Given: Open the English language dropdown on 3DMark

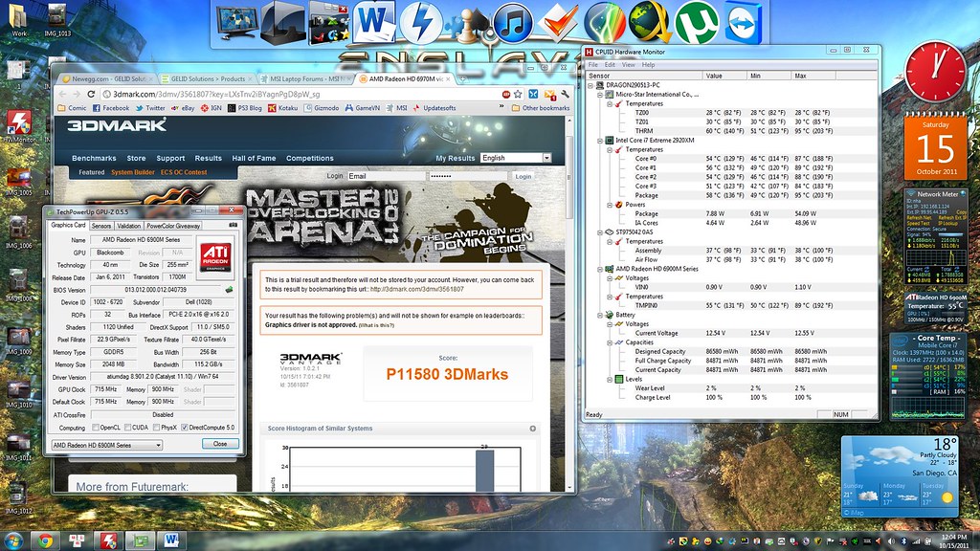Looking at the screenshot, I should [516, 158].
